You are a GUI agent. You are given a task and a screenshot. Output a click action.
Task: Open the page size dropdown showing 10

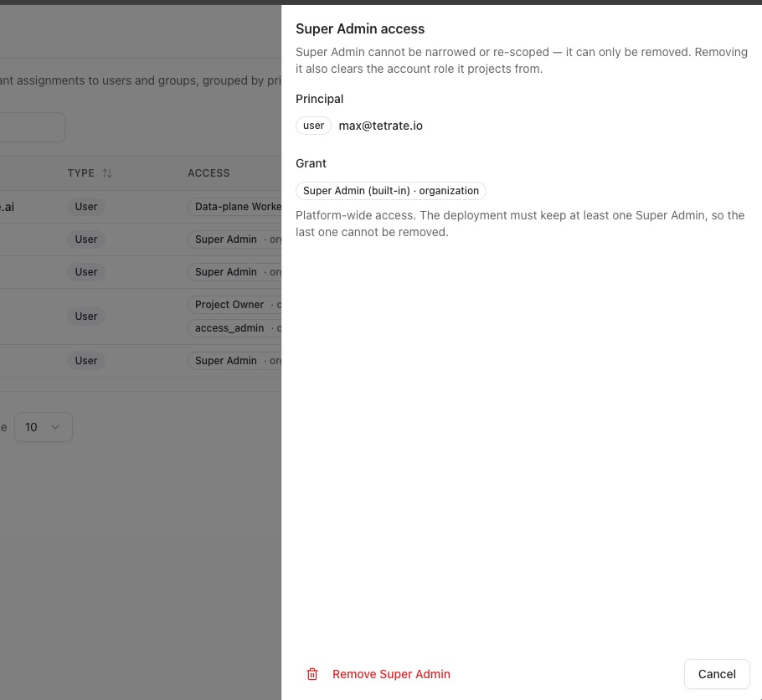coord(44,427)
